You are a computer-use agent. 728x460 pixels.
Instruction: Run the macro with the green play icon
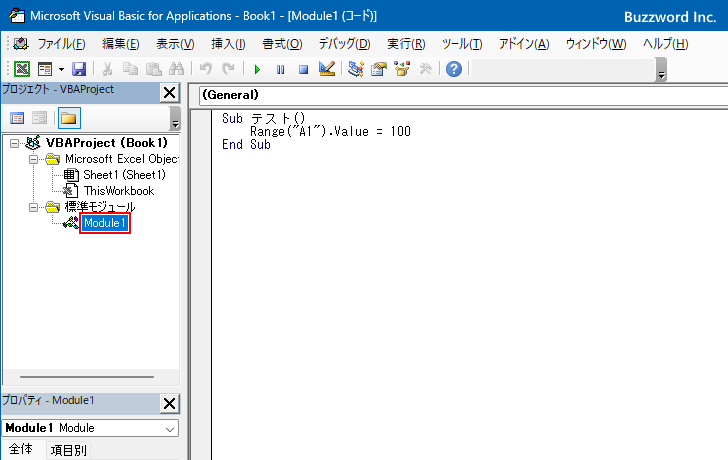pyautogui.click(x=257, y=70)
